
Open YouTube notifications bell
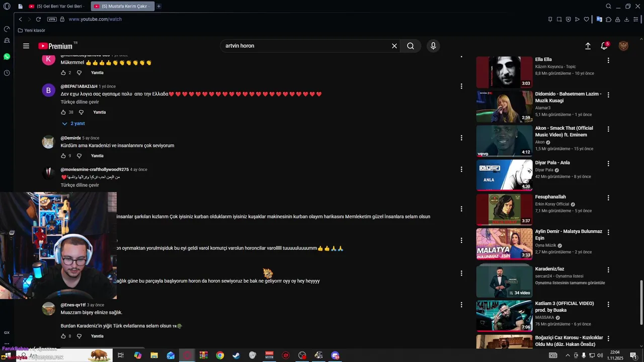point(604,46)
